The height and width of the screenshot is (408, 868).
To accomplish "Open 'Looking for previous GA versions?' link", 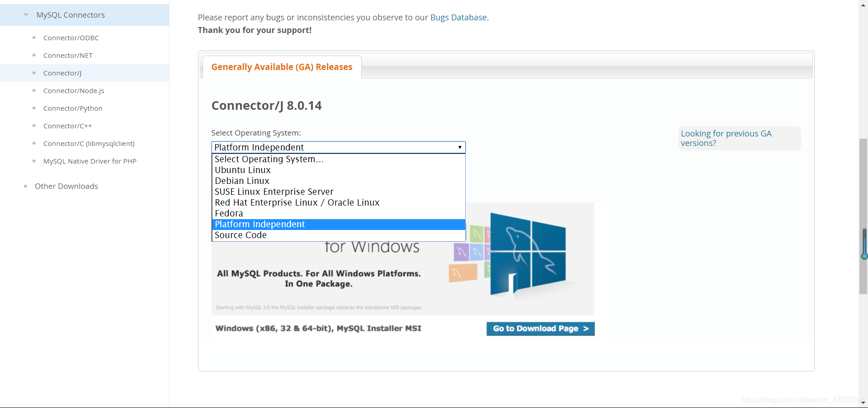I will tap(726, 138).
